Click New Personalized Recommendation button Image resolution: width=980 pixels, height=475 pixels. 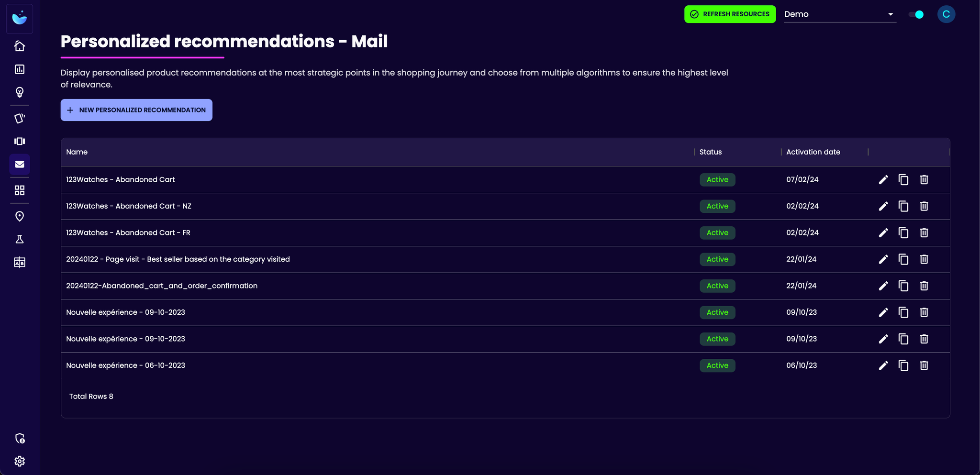click(136, 110)
